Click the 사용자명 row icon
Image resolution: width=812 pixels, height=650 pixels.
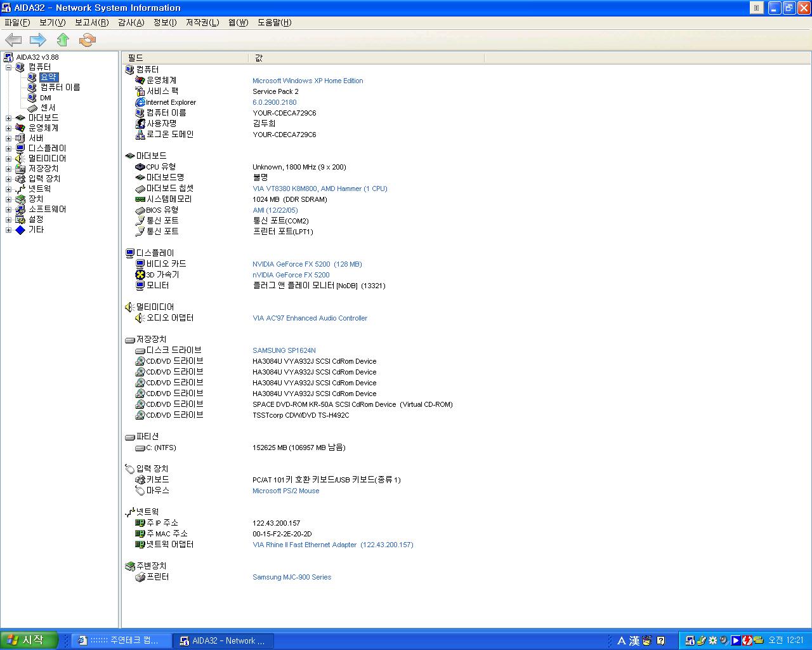pos(140,124)
